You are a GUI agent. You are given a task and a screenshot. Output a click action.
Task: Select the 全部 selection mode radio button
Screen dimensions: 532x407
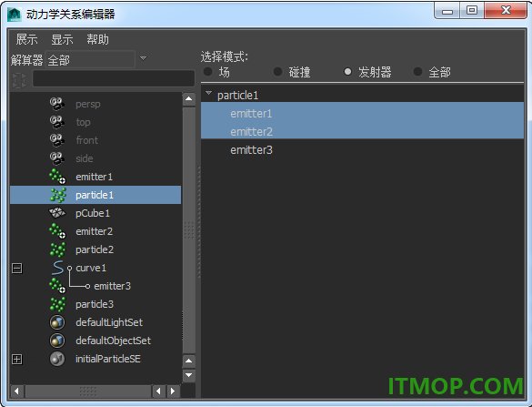pyautogui.click(x=418, y=72)
